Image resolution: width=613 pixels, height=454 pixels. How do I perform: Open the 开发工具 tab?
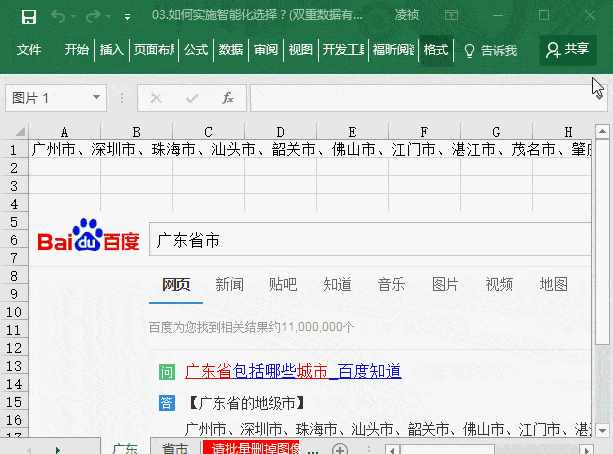[x=343, y=50]
